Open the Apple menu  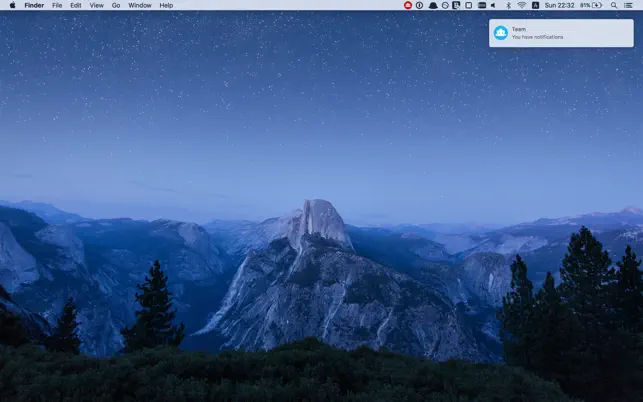[x=12, y=5]
